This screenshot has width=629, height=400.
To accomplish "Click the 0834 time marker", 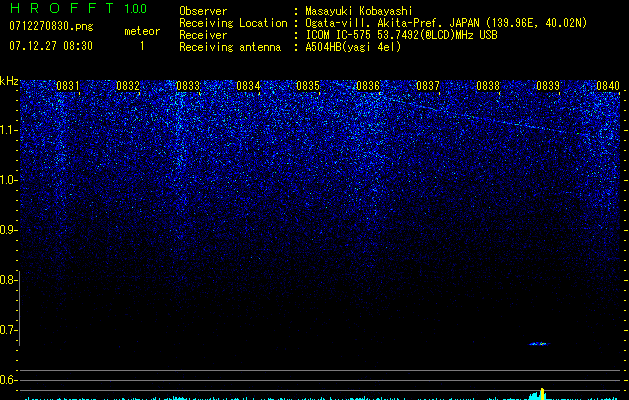I will click(x=248, y=86).
